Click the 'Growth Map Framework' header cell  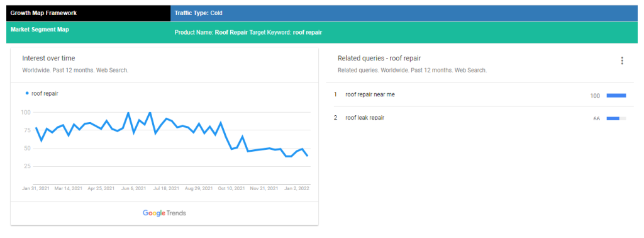pyautogui.click(x=88, y=13)
